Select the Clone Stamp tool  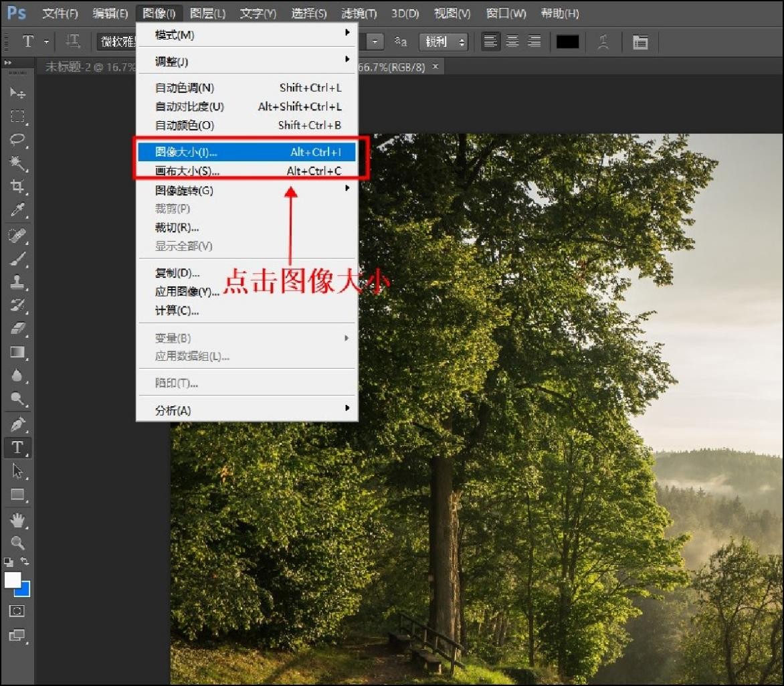pos(17,282)
